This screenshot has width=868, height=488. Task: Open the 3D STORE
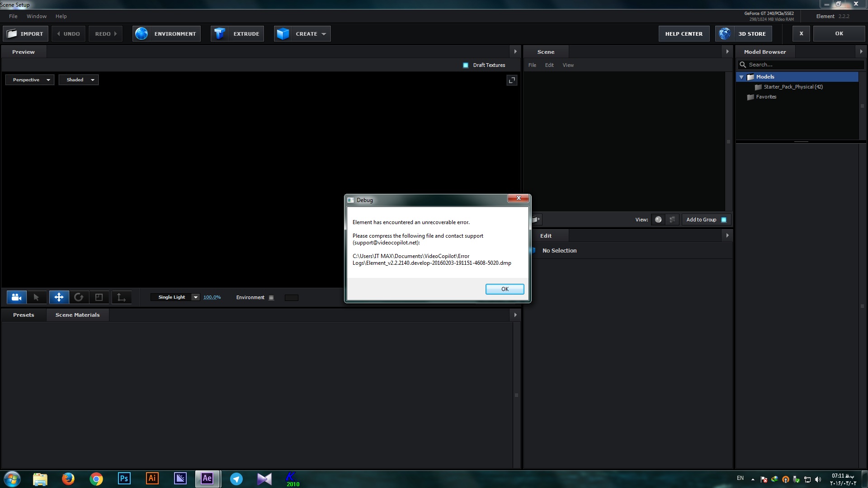pos(743,34)
